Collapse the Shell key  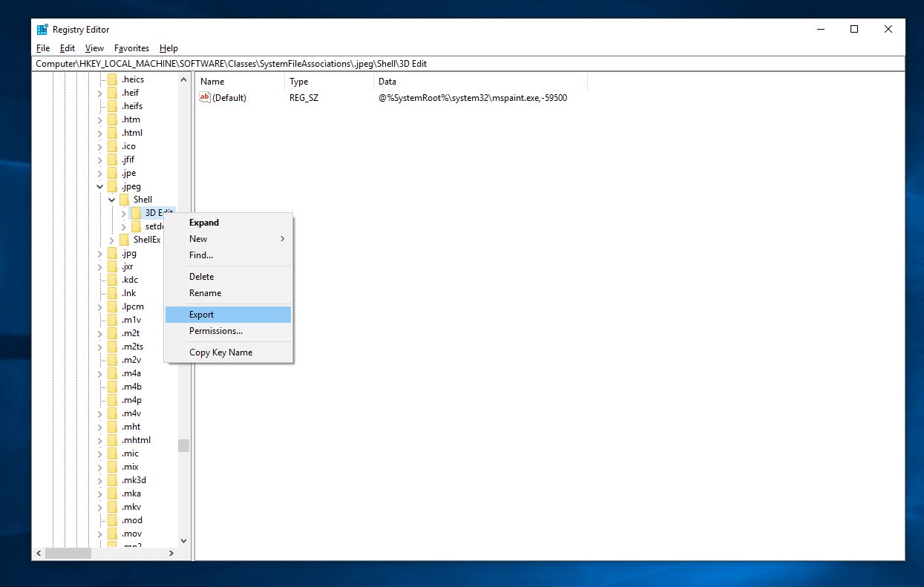coord(112,200)
